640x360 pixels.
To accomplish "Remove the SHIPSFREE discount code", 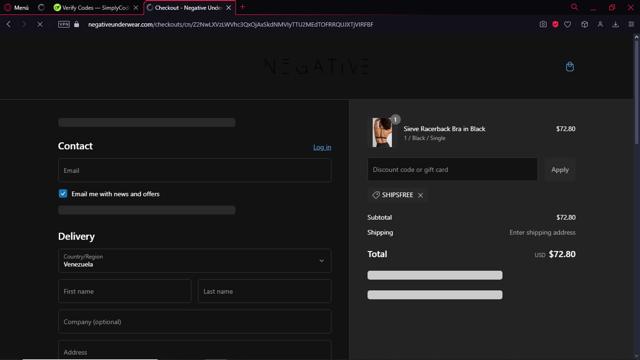I will [x=420, y=195].
